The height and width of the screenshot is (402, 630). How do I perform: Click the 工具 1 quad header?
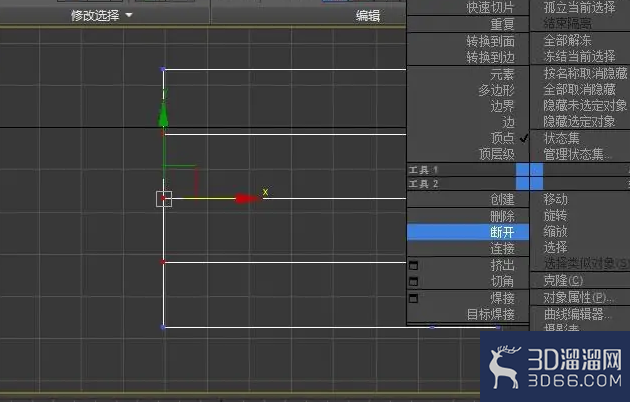pyautogui.click(x=423, y=170)
